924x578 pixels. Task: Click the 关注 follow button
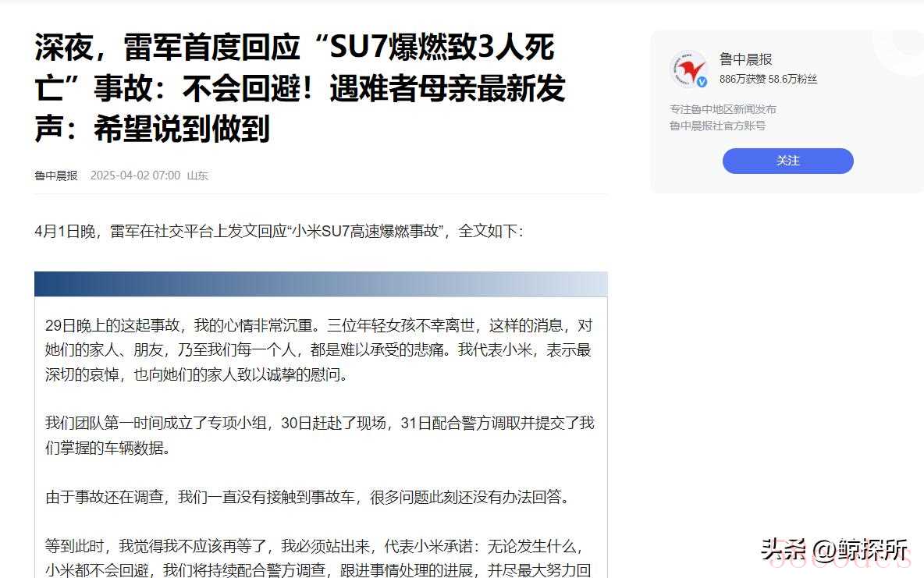click(x=788, y=161)
